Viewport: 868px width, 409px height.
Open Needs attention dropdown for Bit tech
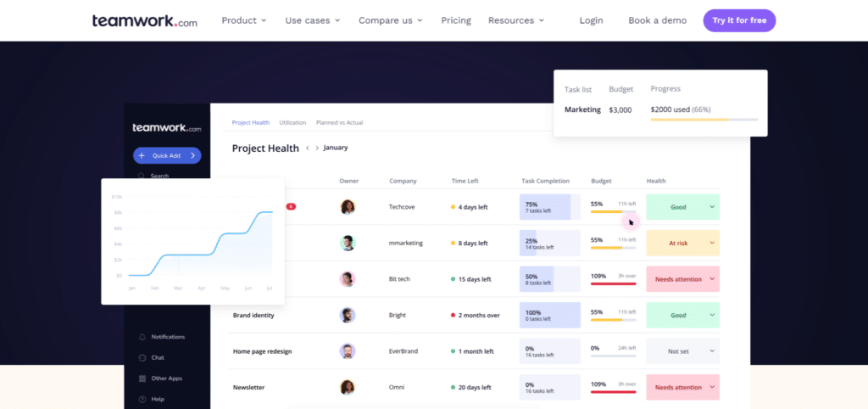coord(683,279)
